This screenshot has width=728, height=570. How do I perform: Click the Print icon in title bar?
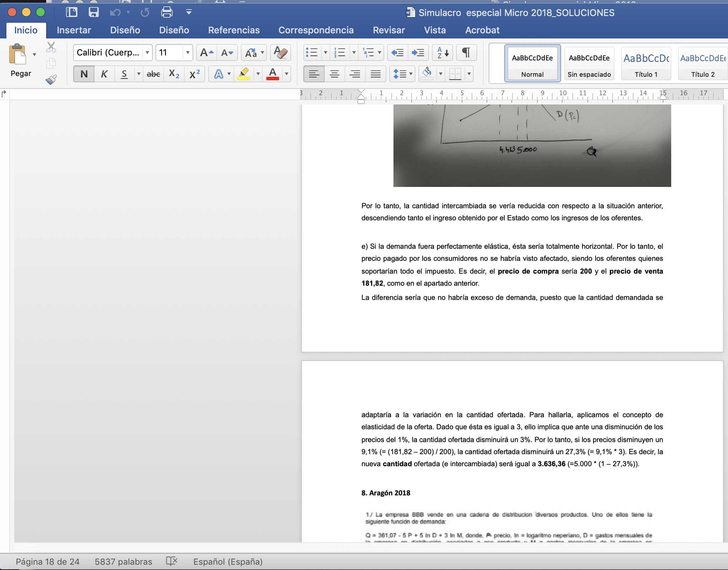coord(167,12)
